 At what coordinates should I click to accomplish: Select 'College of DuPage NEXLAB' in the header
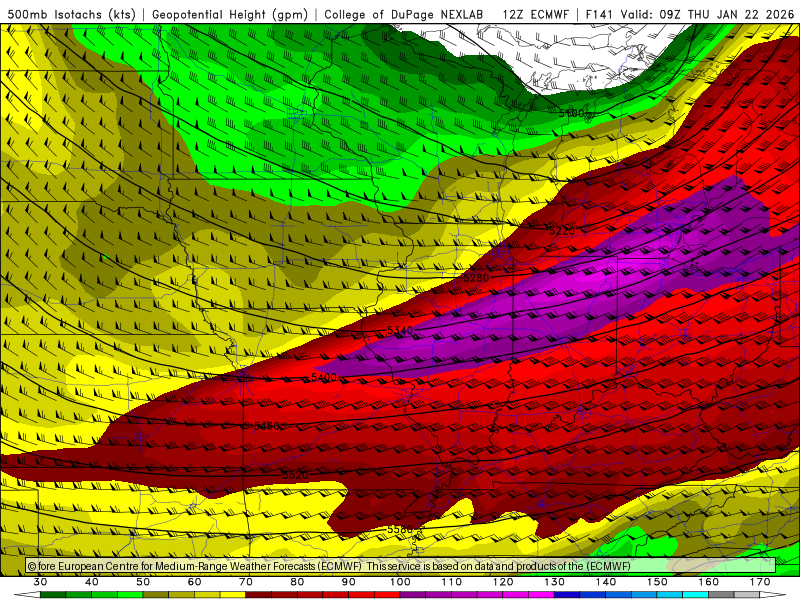click(403, 14)
